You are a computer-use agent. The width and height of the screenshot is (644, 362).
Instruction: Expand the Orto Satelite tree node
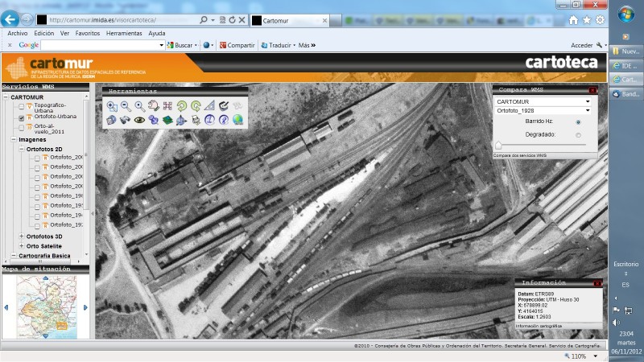(22, 246)
